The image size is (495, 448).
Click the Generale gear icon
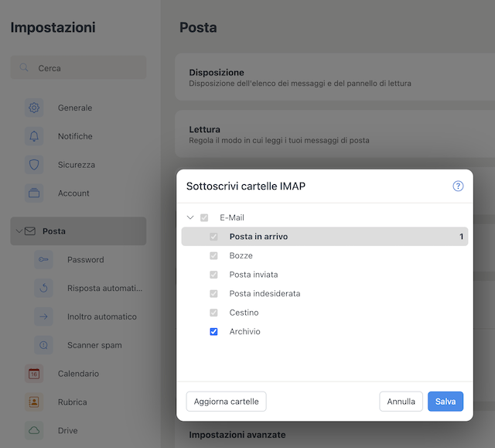pos(34,108)
